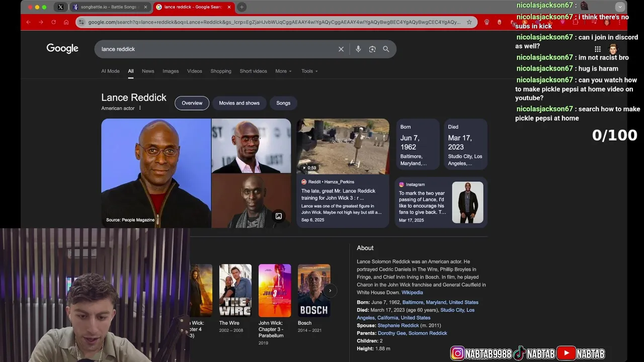Viewport: 644px width, 362px height.
Task: Click the site info icon in address bar
Action: coord(82,22)
